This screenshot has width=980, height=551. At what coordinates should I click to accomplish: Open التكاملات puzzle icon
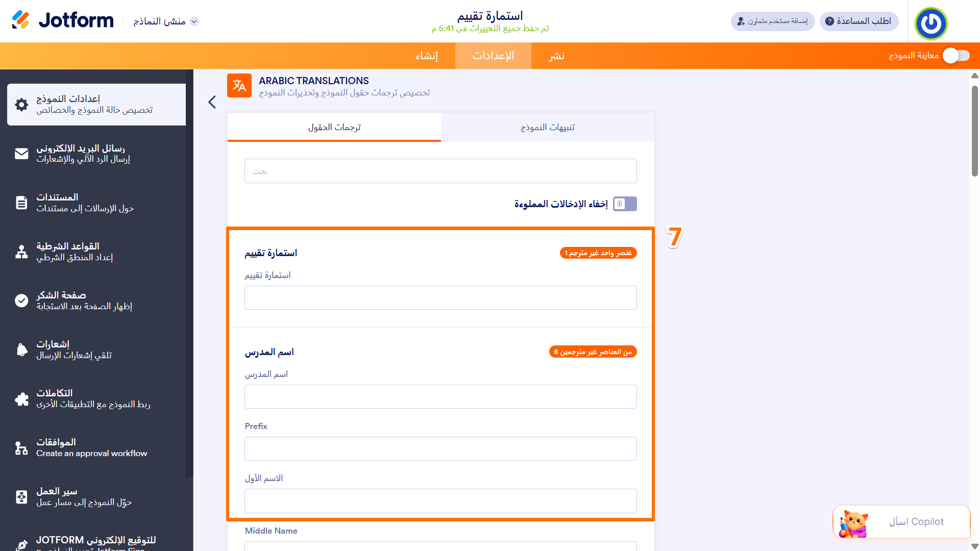coord(21,398)
